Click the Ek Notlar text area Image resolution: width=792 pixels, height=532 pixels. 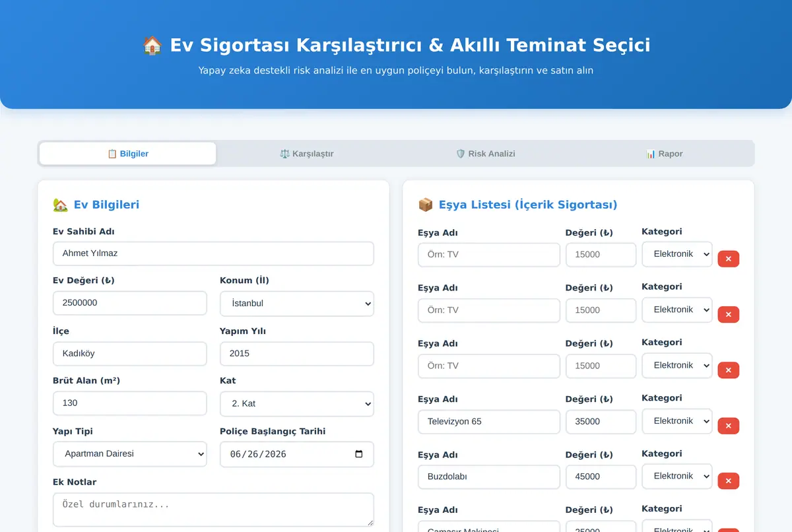[213, 510]
